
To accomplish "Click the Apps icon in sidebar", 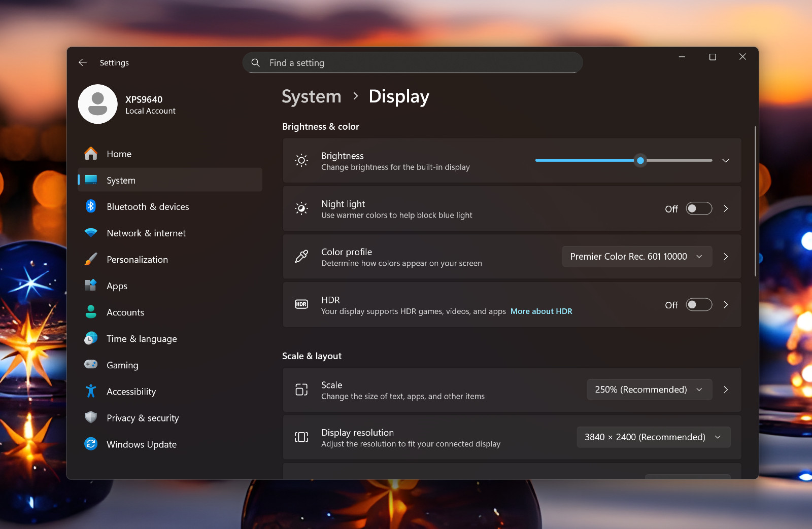I will (91, 286).
